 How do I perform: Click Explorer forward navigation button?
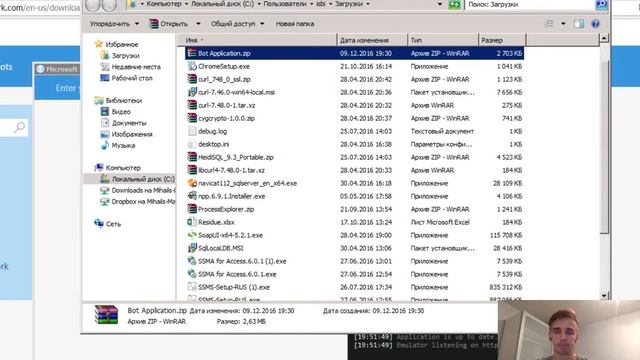(109, 4)
